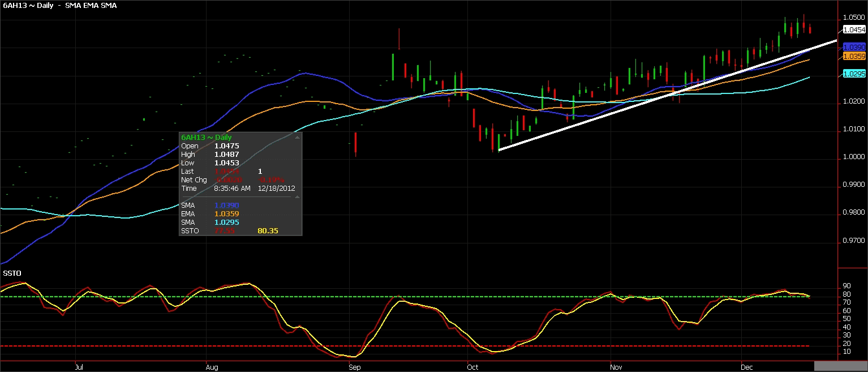Click the 1.0500 label on price axis
The height and width of the screenshot is (372, 868).
coord(854,18)
